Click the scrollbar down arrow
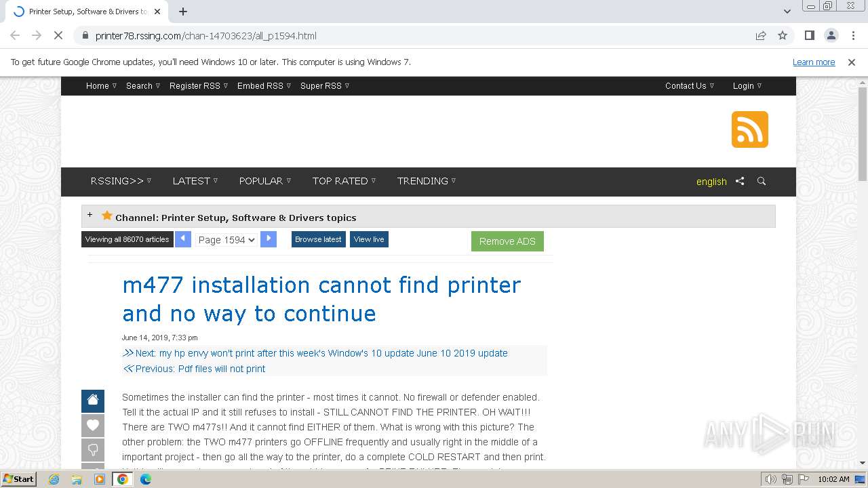The image size is (868, 488). coord(863,463)
